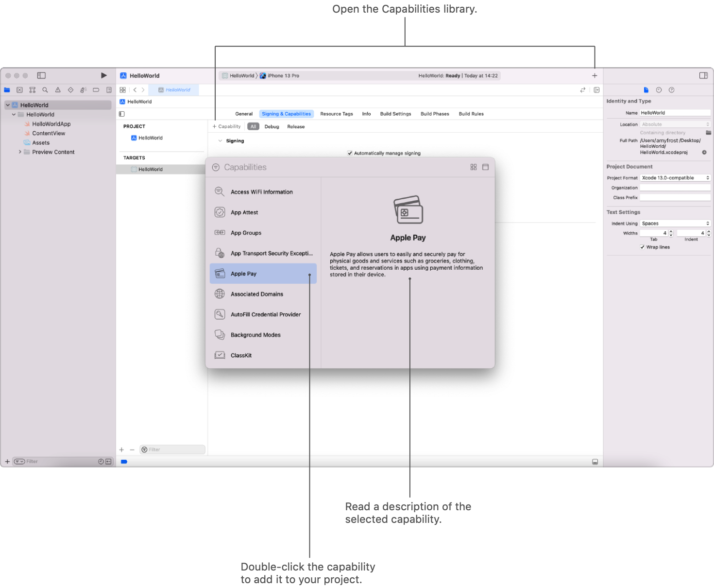Image resolution: width=714 pixels, height=588 pixels.
Task: Open the Library with the plus icon
Action: click(595, 75)
